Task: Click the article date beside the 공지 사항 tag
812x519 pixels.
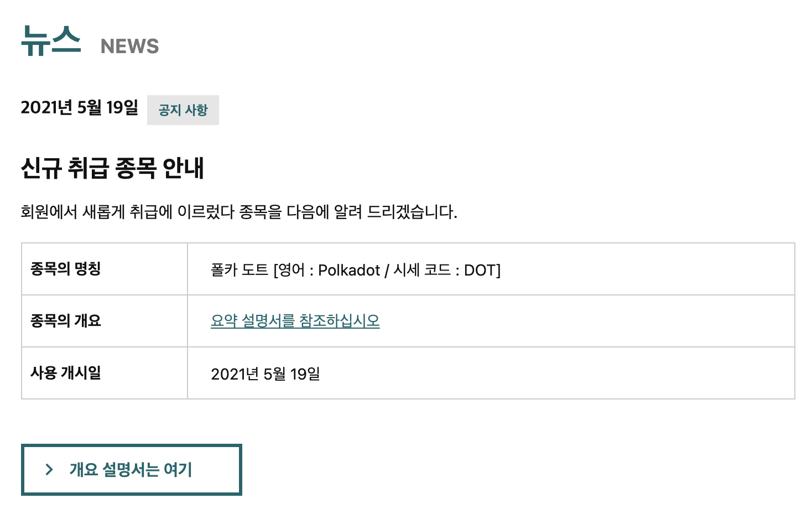Action: [79, 107]
